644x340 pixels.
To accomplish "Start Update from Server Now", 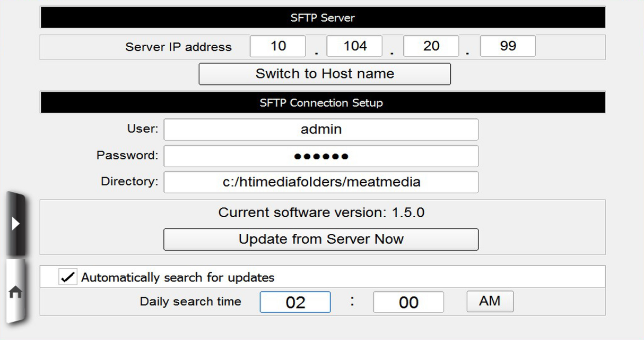I will pyautogui.click(x=320, y=239).
